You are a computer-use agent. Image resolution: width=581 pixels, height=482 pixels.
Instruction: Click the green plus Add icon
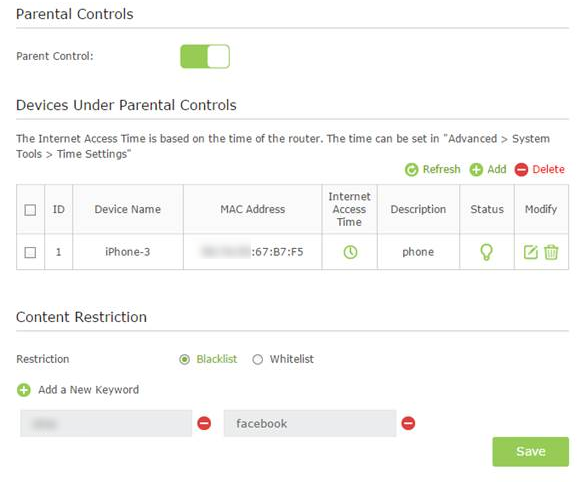(x=476, y=170)
